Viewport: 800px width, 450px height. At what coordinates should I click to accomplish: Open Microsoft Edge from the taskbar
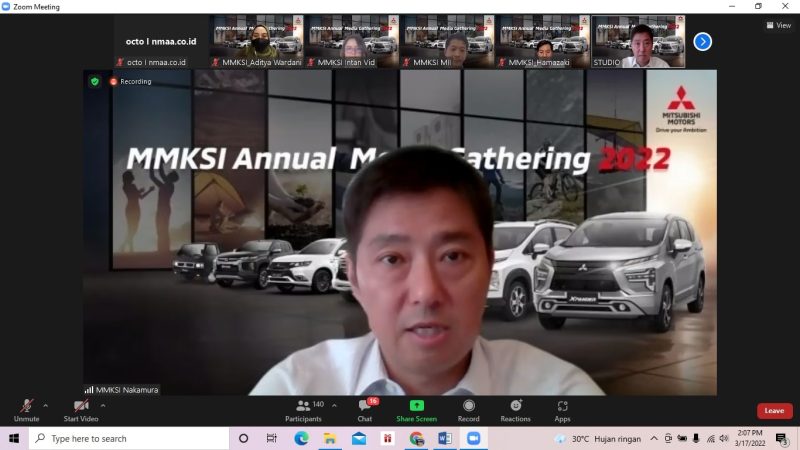(x=302, y=439)
